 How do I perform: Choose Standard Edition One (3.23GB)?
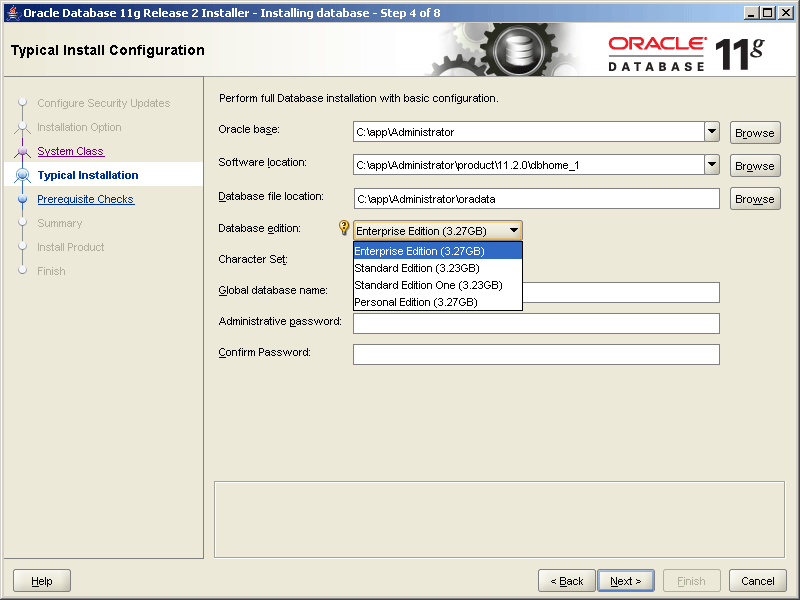point(438,285)
